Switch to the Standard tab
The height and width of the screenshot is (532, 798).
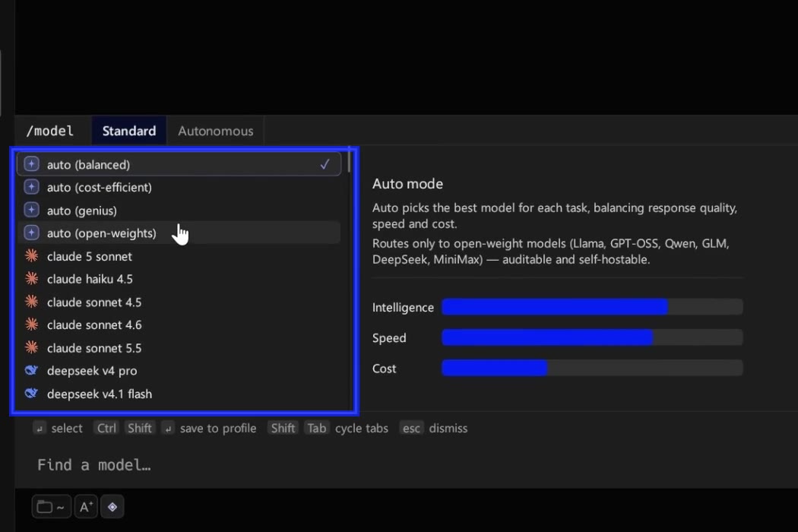(x=129, y=131)
